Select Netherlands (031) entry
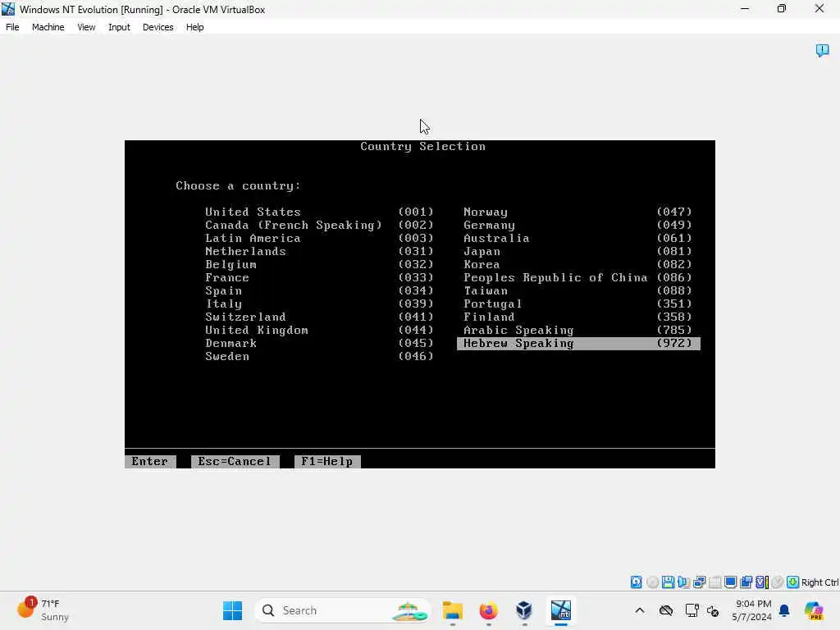Image resolution: width=840 pixels, height=630 pixels. [x=319, y=251]
